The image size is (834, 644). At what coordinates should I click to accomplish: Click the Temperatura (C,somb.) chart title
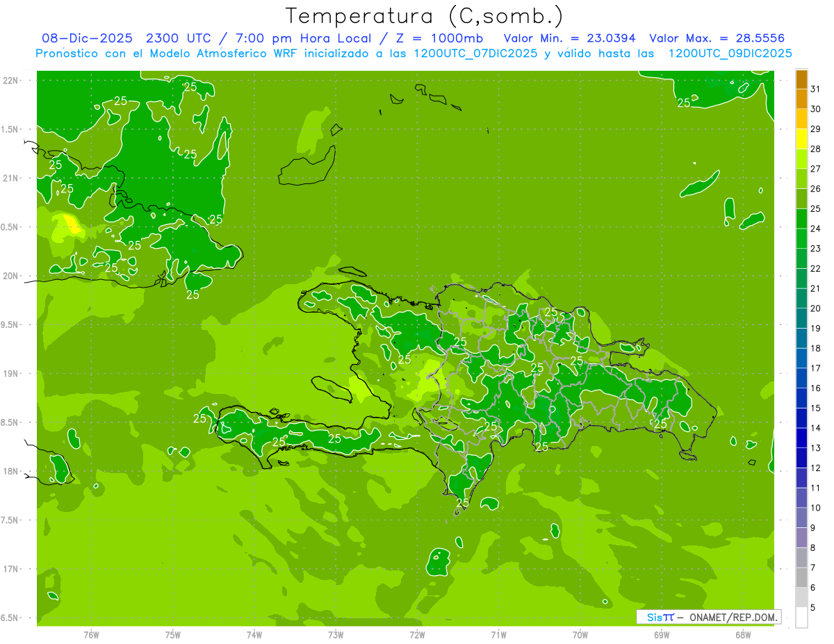click(x=425, y=15)
